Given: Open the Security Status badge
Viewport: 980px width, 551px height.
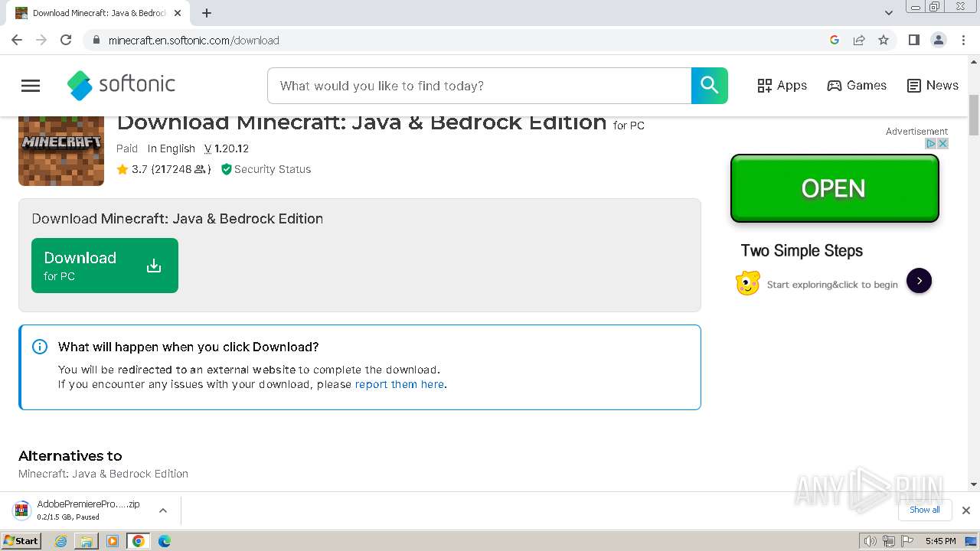Looking at the screenshot, I should click(x=266, y=169).
